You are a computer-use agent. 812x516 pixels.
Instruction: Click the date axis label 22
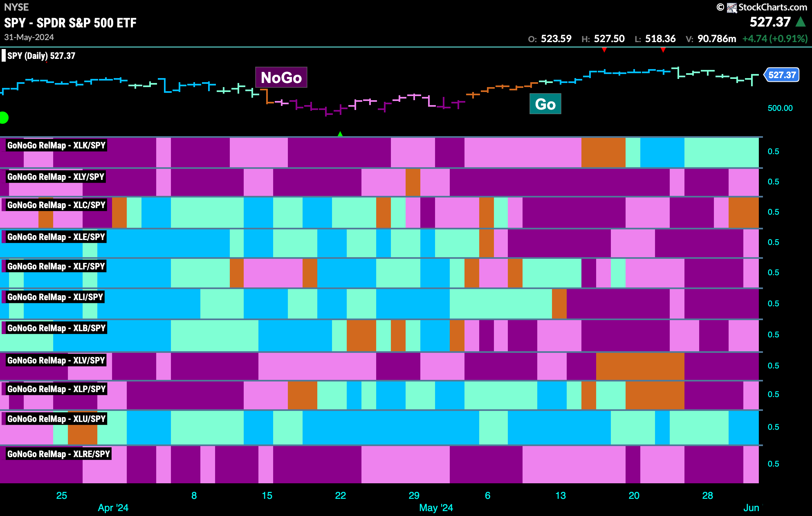(x=341, y=496)
